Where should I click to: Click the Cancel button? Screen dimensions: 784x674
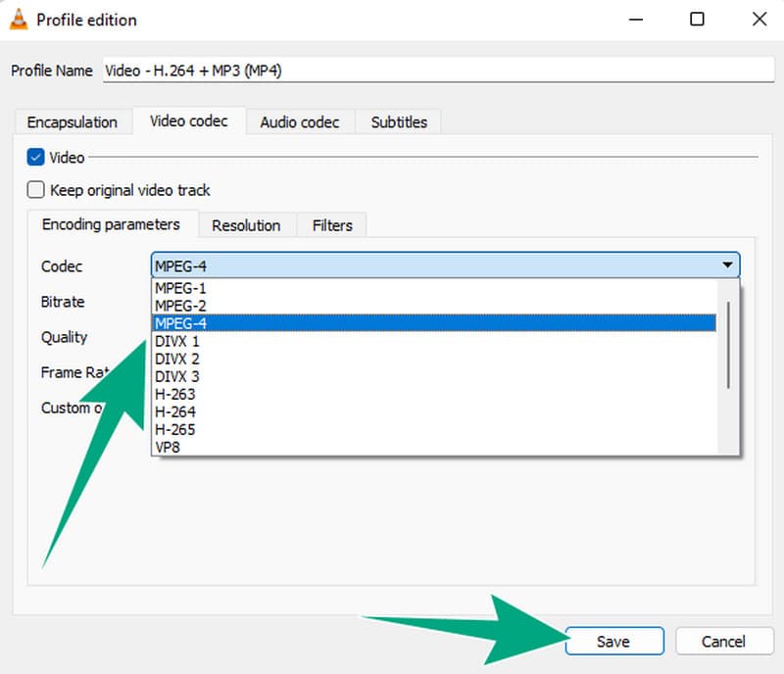coord(723,642)
